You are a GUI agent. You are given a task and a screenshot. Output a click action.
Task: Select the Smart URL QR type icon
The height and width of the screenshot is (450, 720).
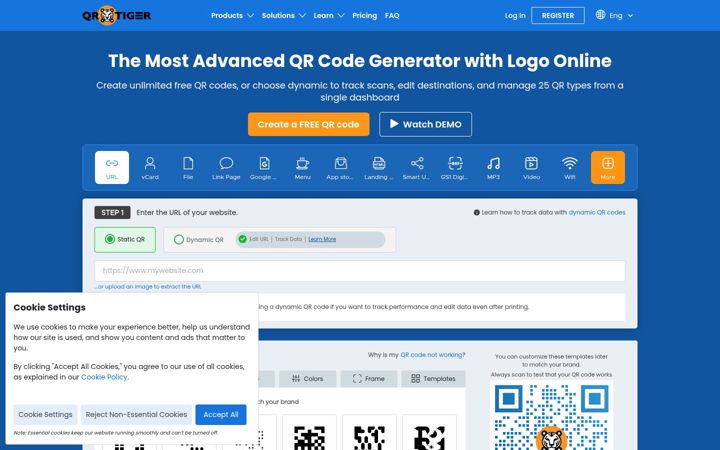coord(416,167)
